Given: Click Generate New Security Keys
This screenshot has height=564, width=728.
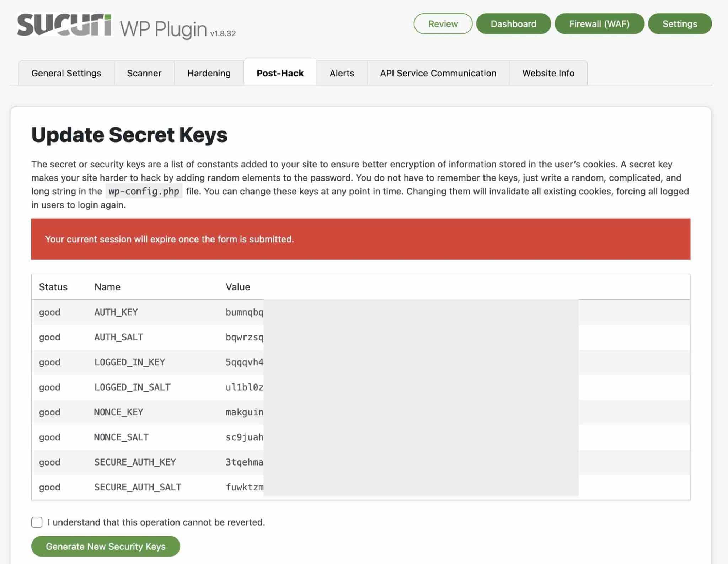Looking at the screenshot, I should click(106, 546).
